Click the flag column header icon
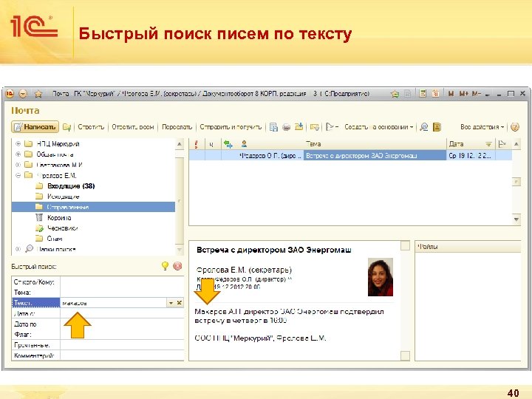The height and width of the screenshot is (399, 532). (502, 144)
